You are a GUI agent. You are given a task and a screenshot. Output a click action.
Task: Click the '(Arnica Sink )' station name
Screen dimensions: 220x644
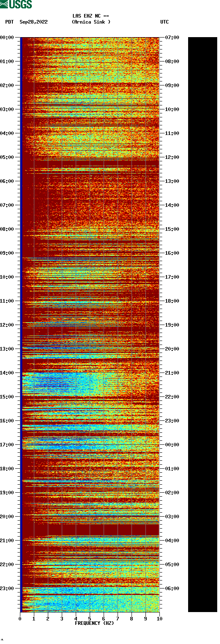tap(91, 22)
